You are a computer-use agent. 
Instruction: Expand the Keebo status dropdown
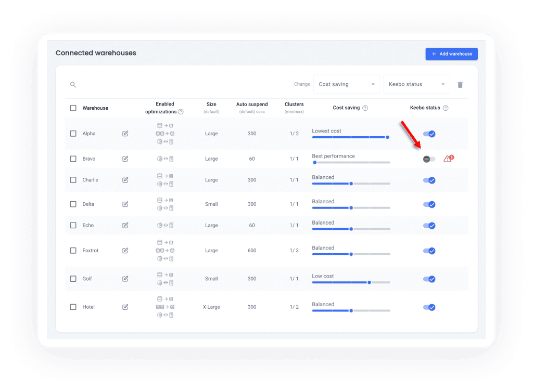point(416,84)
